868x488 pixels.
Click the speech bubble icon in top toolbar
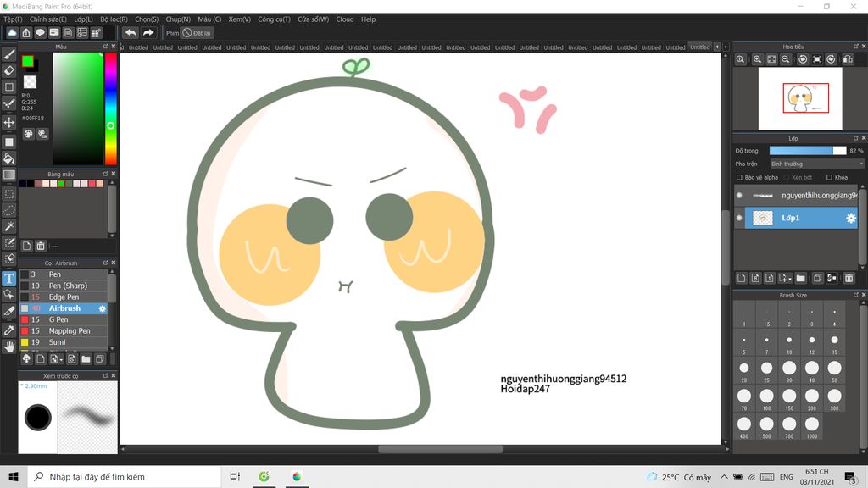tap(40, 33)
